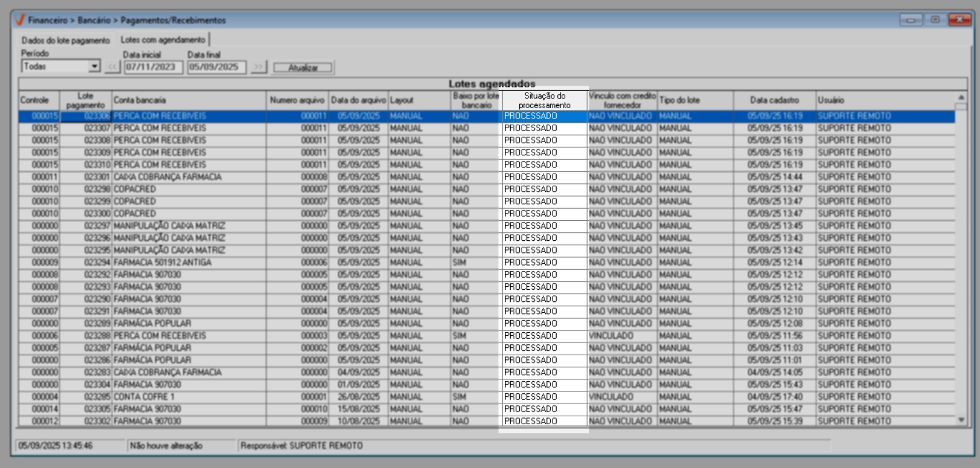Viewport: 980px width, 468px height.
Task: Click the 04/09/2025 file date cell
Action: [358, 373]
